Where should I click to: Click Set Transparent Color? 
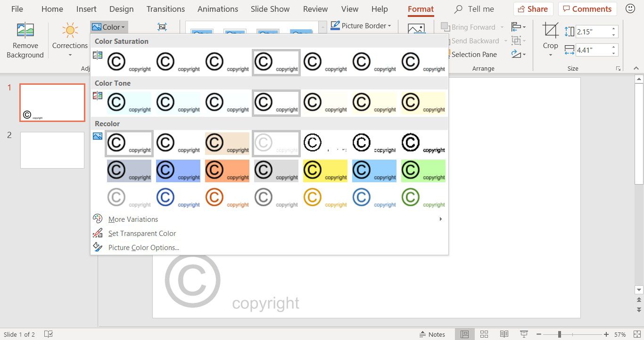(142, 234)
